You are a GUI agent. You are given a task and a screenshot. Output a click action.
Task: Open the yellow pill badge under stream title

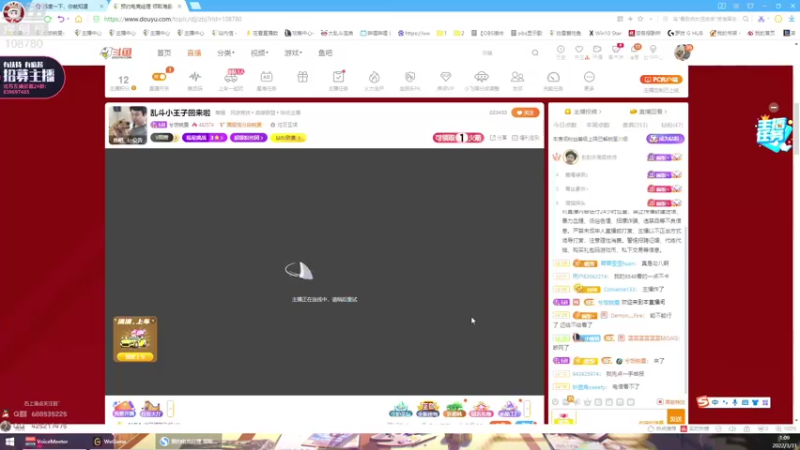pos(288,138)
